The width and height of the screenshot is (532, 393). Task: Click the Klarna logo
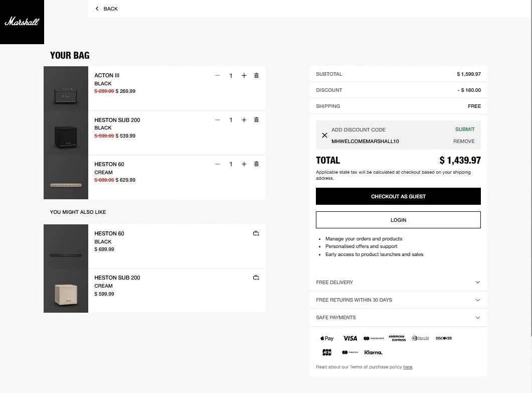pos(373,352)
